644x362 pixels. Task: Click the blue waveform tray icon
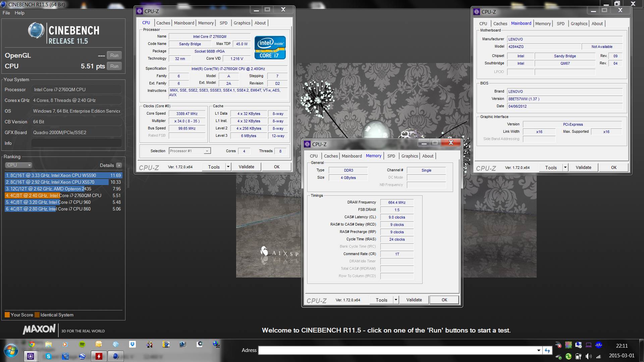pos(599,345)
